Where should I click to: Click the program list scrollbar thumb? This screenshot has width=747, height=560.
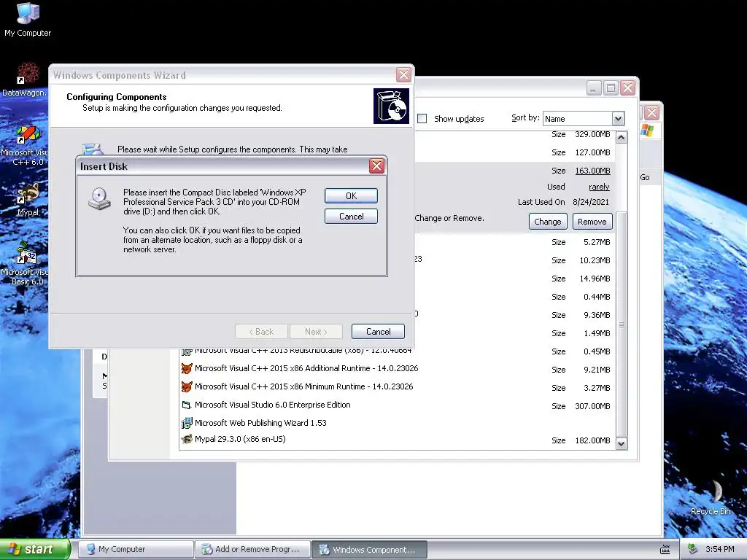click(622, 324)
